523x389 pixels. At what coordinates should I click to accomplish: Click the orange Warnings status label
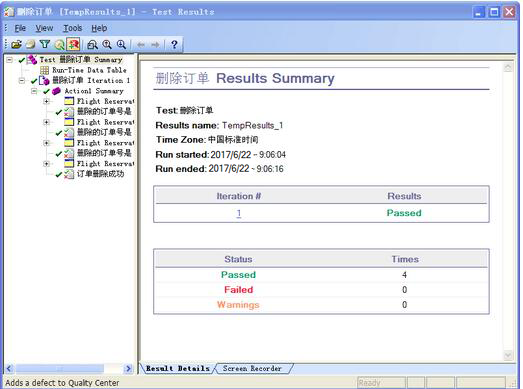238,305
